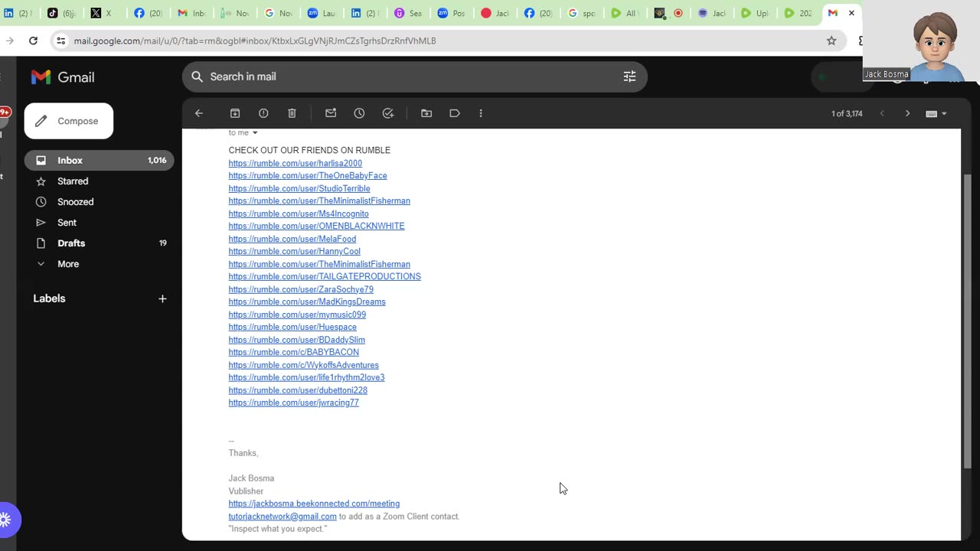Switch to the first Facebook tab

click(147, 13)
